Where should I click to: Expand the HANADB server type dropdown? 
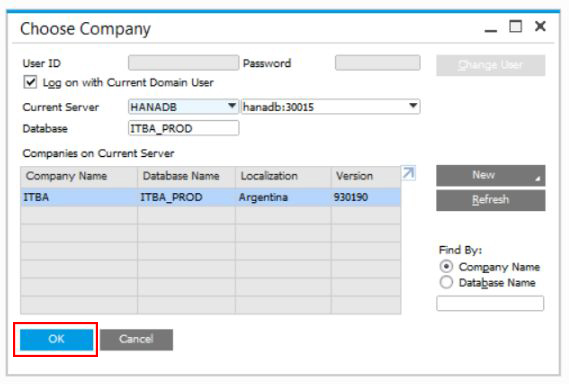pyautogui.click(x=232, y=106)
